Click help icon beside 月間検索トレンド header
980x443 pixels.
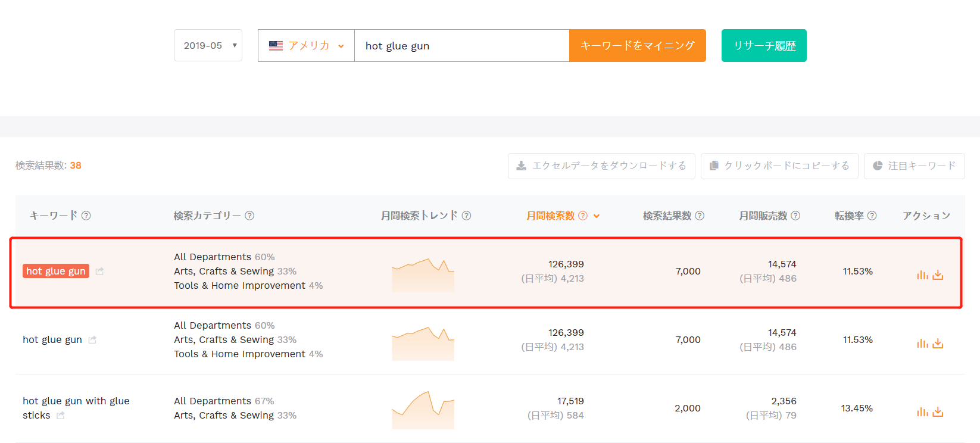pos(467,216)
